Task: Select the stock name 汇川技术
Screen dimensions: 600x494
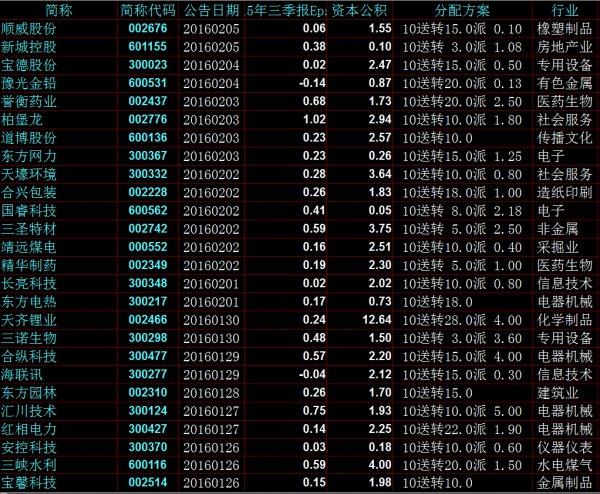Action: pos(29,411)
